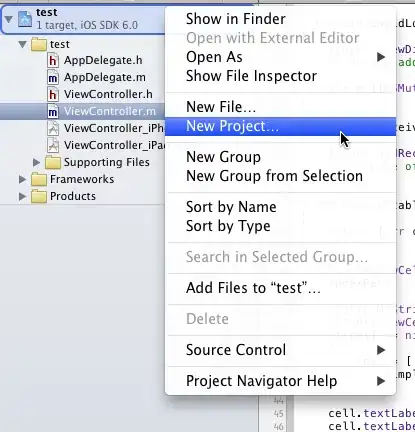Click the Frameworks folder icon
Image resolution: width=415 pixels, height=432 pixels.
coord(39,179)
